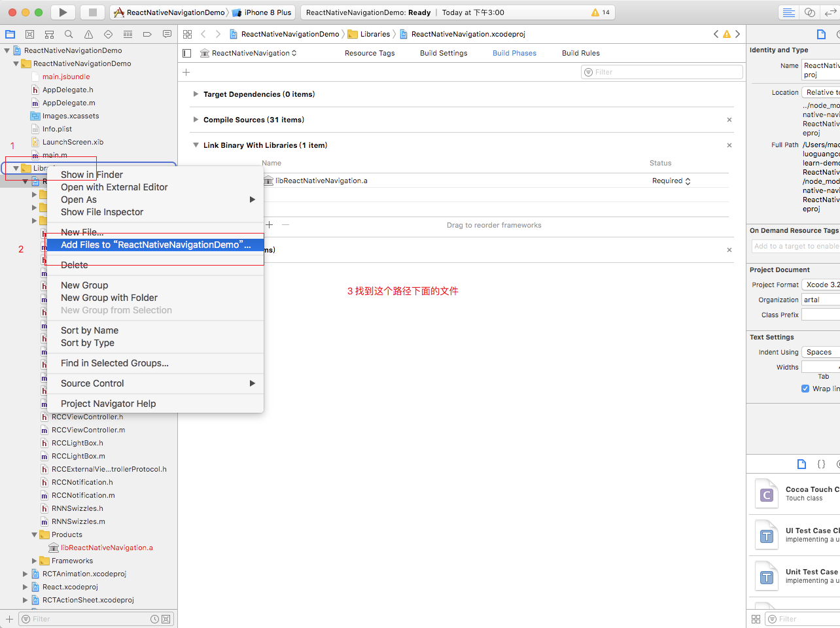Stop the running build
This screenshot has height=628, width=840.
pyautogui.click(x=93, y=12)
